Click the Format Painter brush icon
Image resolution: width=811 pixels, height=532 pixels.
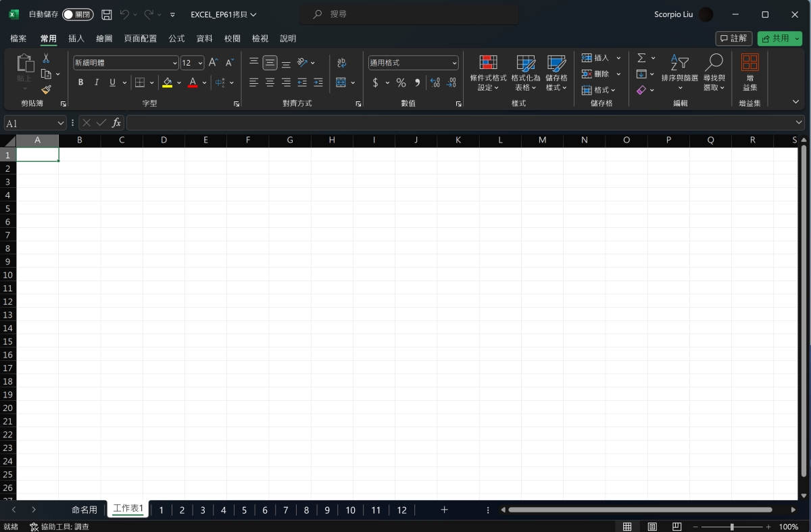coord(46,90)
